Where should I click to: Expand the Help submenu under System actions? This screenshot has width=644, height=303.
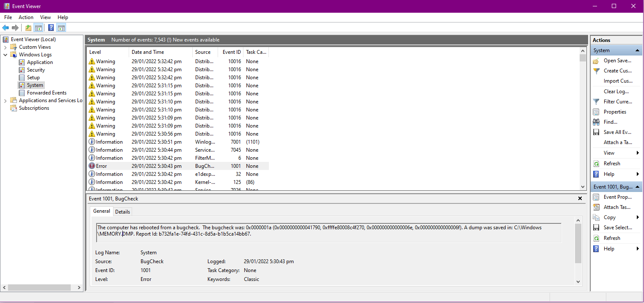point(638,174)
